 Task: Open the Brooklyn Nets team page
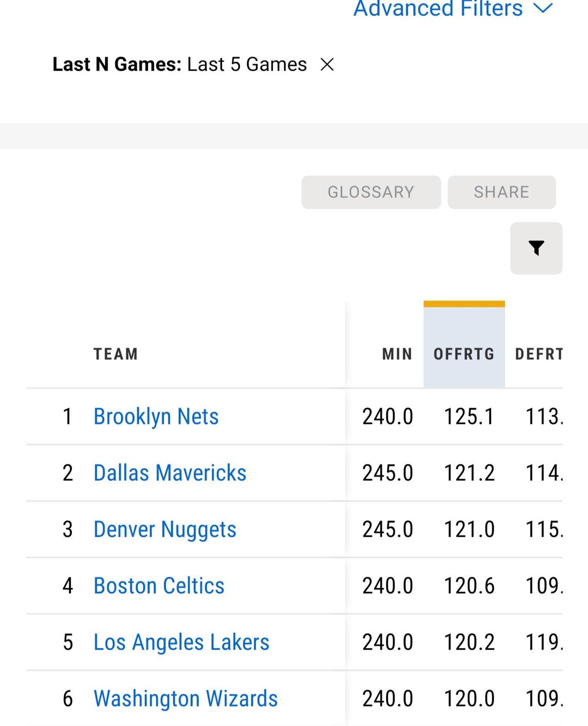[156, 417]
